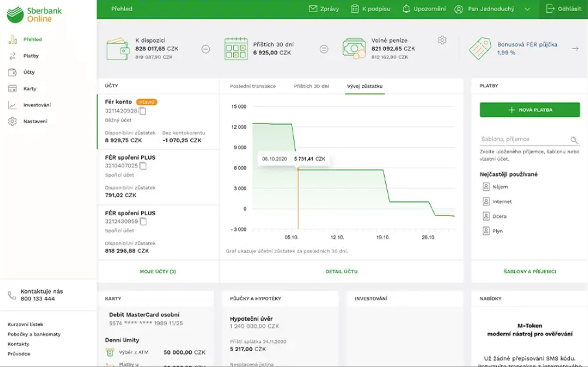This screenshot has height=367, width=588.
Task: Click the Upozornění bell icon
Action: click(406, 9)
